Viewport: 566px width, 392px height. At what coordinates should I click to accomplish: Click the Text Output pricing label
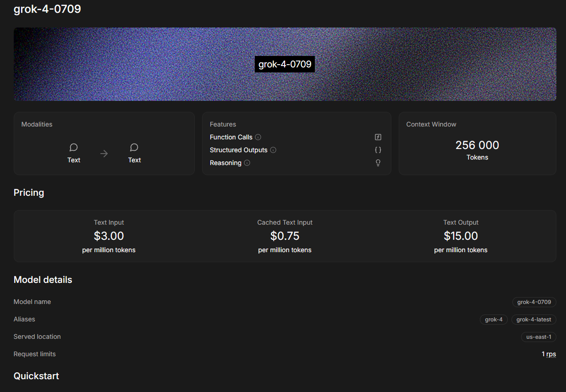[x=461, y=222]
